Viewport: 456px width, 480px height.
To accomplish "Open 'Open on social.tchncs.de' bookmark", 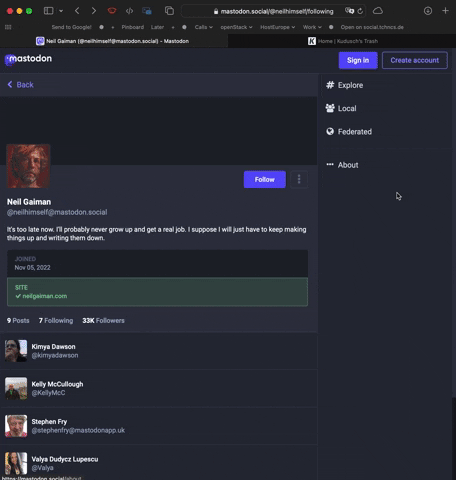I will (372, 27).
